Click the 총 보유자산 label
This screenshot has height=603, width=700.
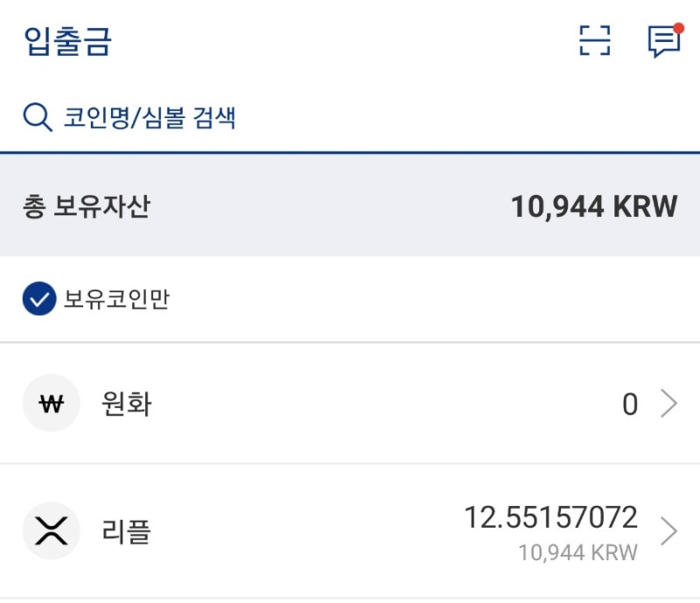tap(87, 207)
